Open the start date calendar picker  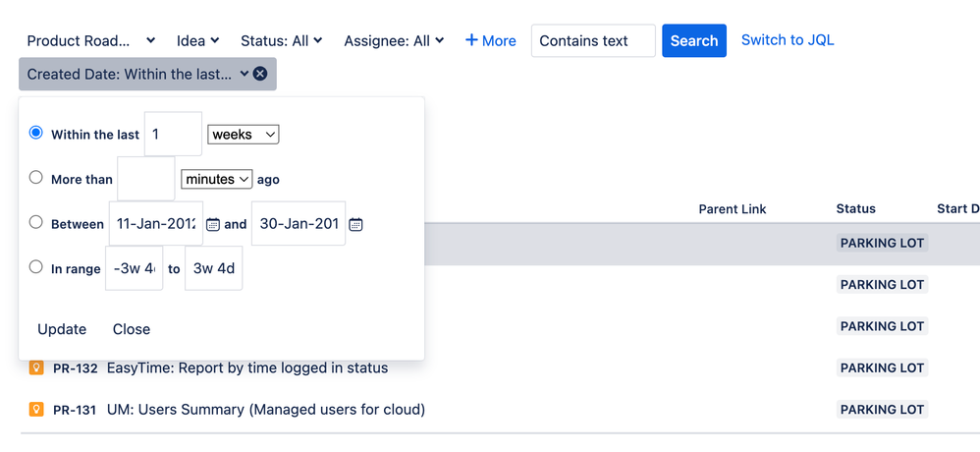(213, 224)
